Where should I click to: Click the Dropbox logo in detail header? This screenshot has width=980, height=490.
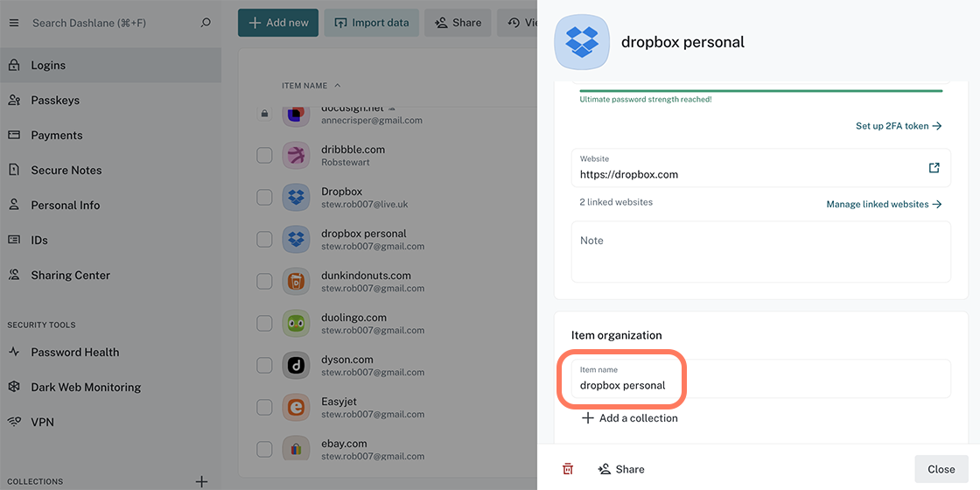582,42
